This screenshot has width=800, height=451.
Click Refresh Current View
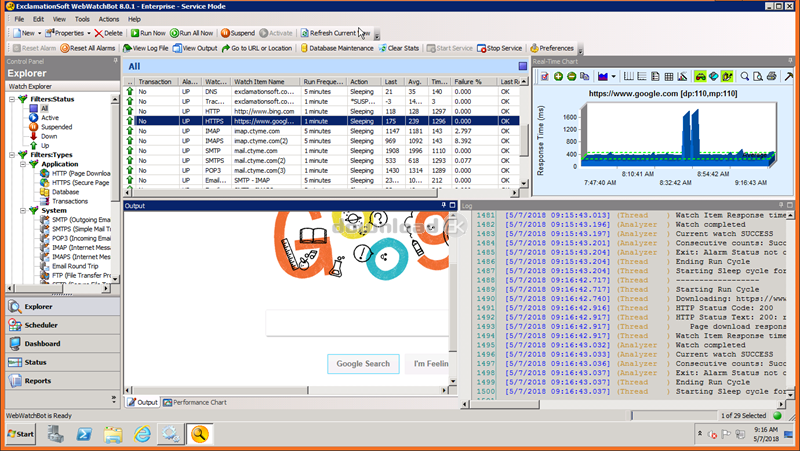coord(335,33)
